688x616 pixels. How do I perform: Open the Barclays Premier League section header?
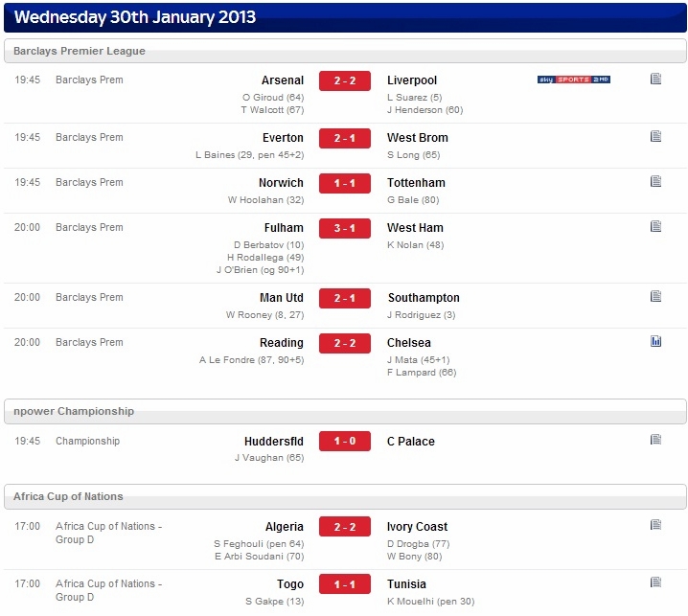pyautogui.click(x=345, y=51)
